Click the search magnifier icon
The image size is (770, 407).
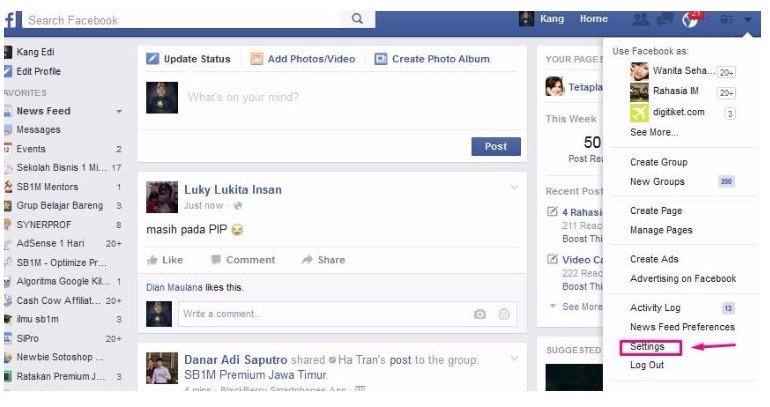coord(357,19)
